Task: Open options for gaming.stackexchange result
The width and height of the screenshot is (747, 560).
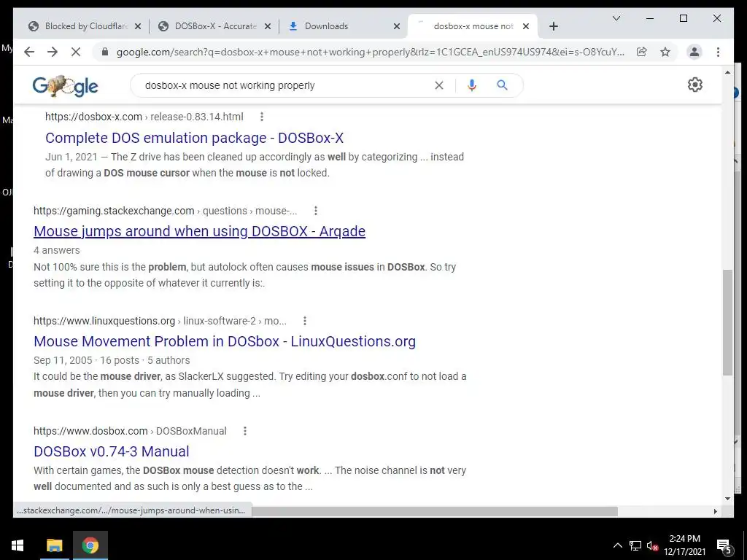Action: point(315,211)
